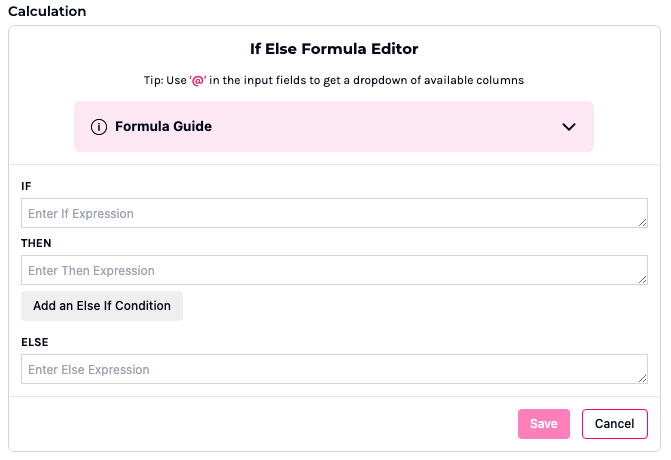
Task: Click the Calculation section label
Action: [47, 11]
